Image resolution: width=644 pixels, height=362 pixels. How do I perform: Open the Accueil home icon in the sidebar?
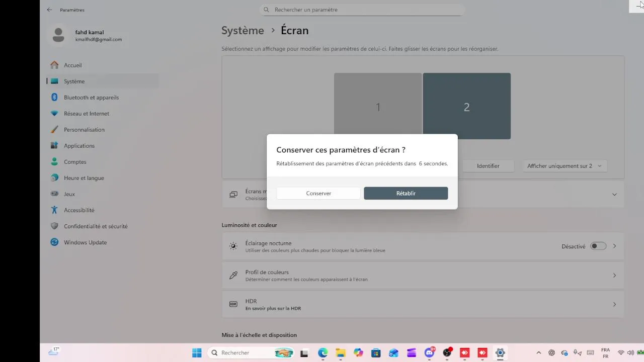tap(54, 65)
